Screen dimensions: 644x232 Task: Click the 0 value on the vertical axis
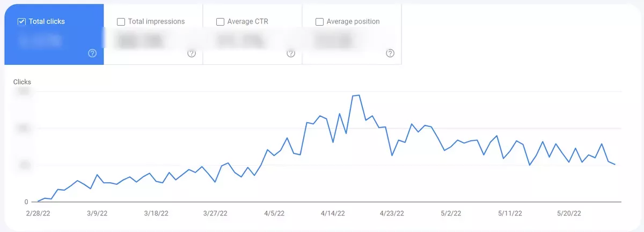[x=26, y=202]
